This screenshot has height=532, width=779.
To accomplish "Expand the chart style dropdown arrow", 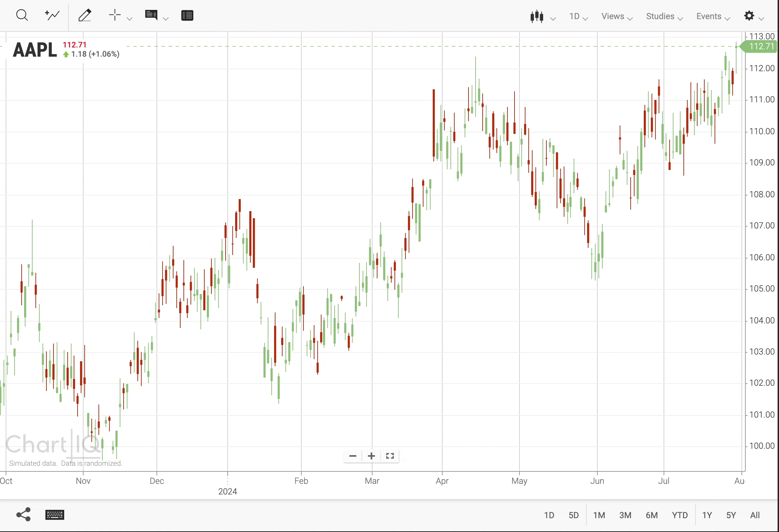I will click(x=553, y=18).
